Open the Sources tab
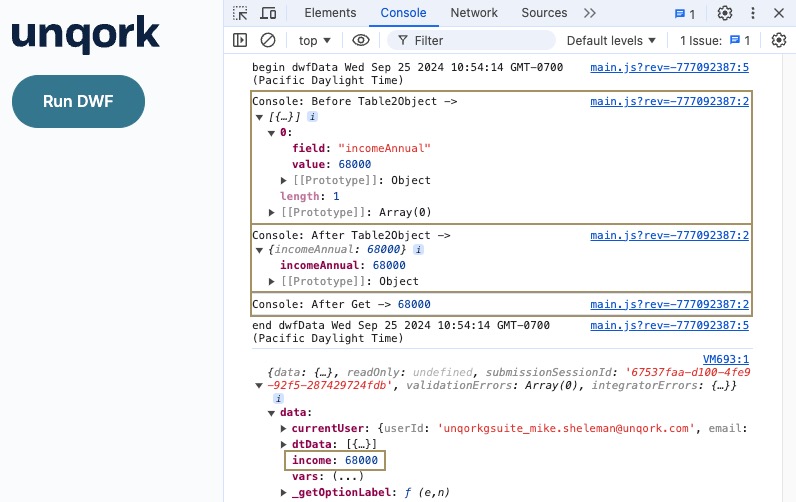This screenshot has width=796, height=502. click(544, 13)
